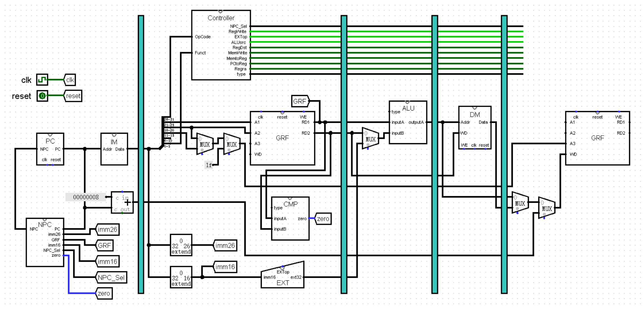Click the NPC_Sel tunnel label
644x309 pixels.
(111, 278)
